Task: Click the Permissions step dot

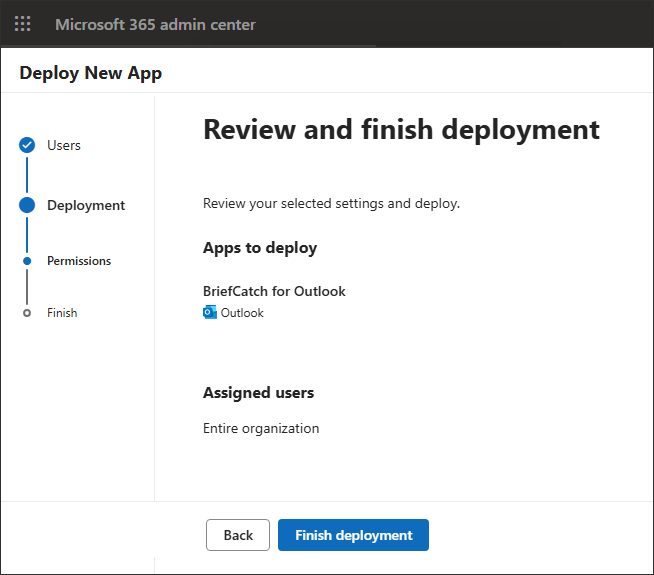Action: [x=27, y=261]
